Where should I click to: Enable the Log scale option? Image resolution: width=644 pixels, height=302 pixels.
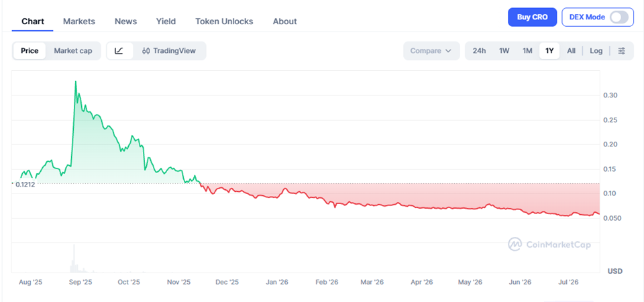tap(596, 51)
